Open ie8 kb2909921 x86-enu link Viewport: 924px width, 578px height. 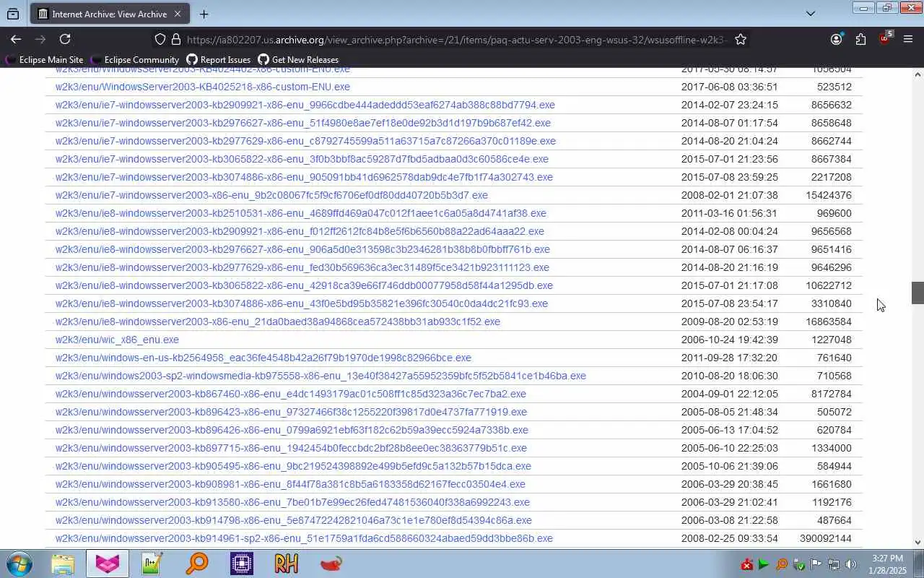pos(300,231)
